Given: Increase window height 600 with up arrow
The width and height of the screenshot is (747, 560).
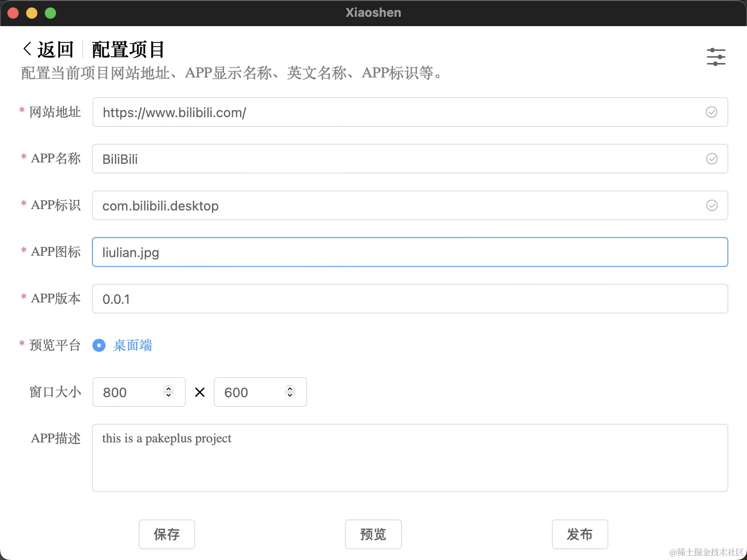Looking at the screenshot, I should coord(290,388).
